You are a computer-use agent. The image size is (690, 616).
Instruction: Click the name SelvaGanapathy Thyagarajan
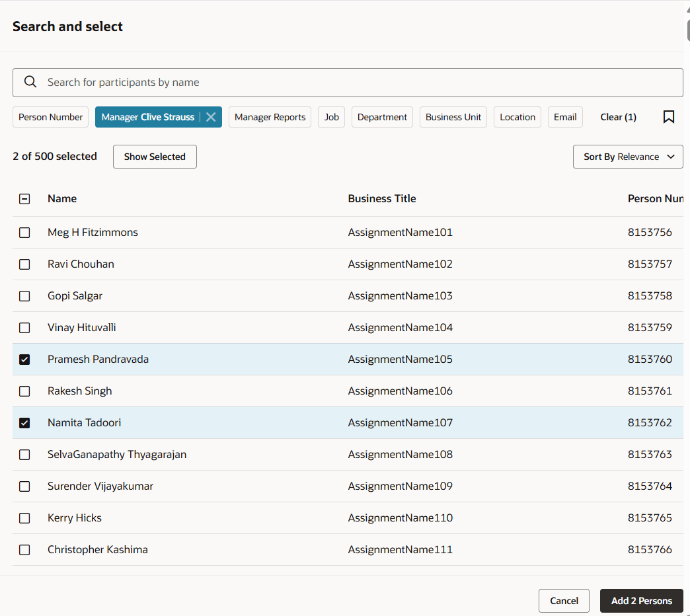(x=117, y=454)
